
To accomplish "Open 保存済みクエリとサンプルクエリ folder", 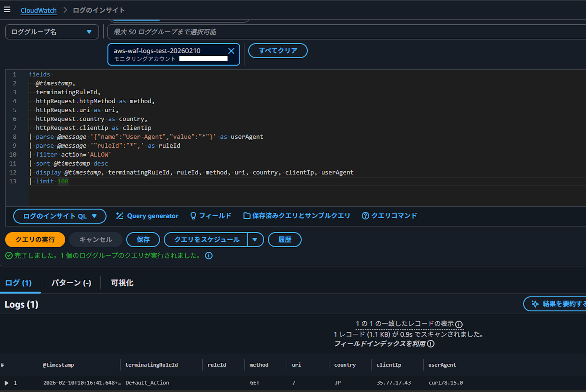I will (297, 216).
